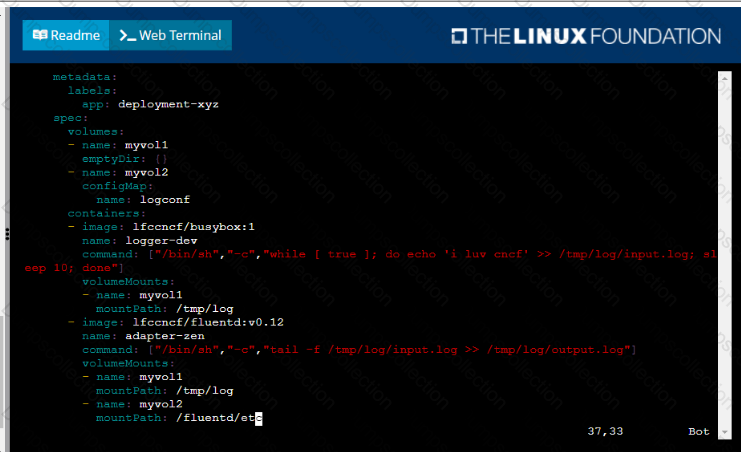Open the Readme tab
The height and width of the screenshot is (452, 741).
pos(65,35)
